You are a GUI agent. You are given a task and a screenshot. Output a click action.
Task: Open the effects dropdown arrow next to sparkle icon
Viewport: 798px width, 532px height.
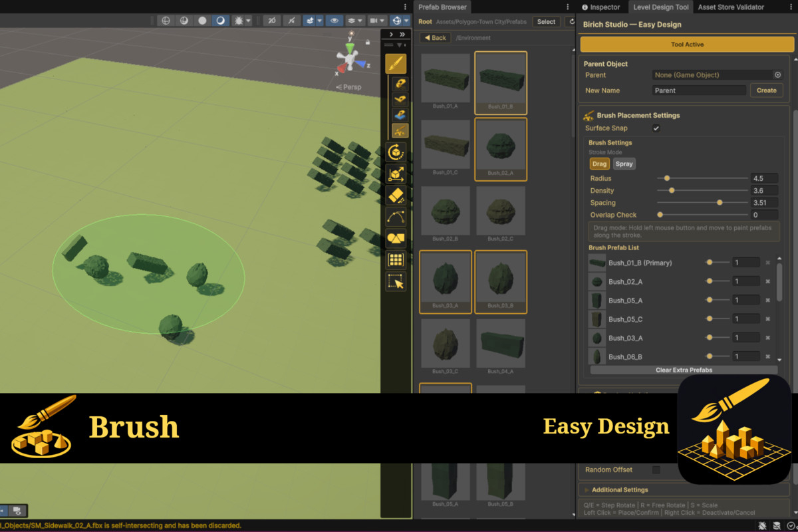pyautogui.click(x=319, y=21)
